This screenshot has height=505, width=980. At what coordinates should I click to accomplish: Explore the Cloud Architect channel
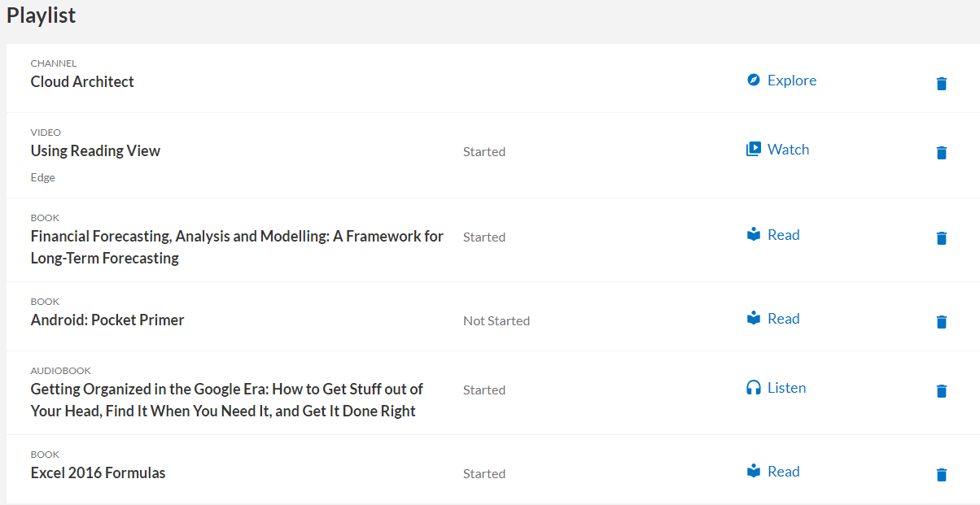click(x=791, y=81)
